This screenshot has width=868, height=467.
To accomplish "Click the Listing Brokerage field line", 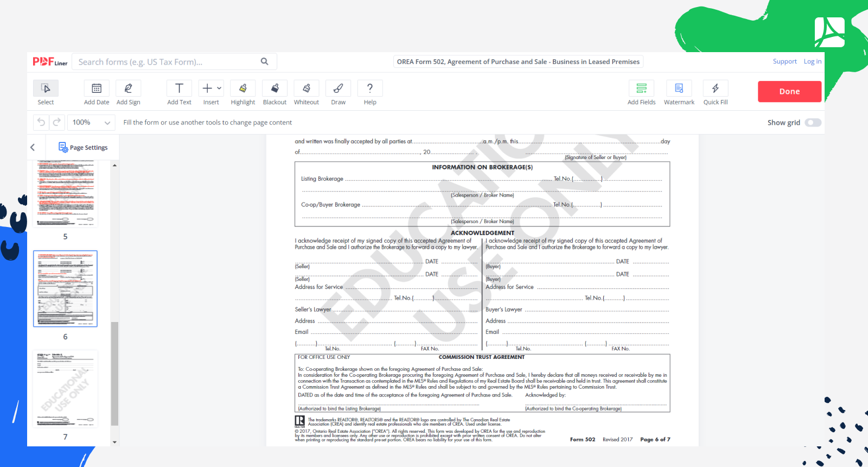I will [449, 179].
